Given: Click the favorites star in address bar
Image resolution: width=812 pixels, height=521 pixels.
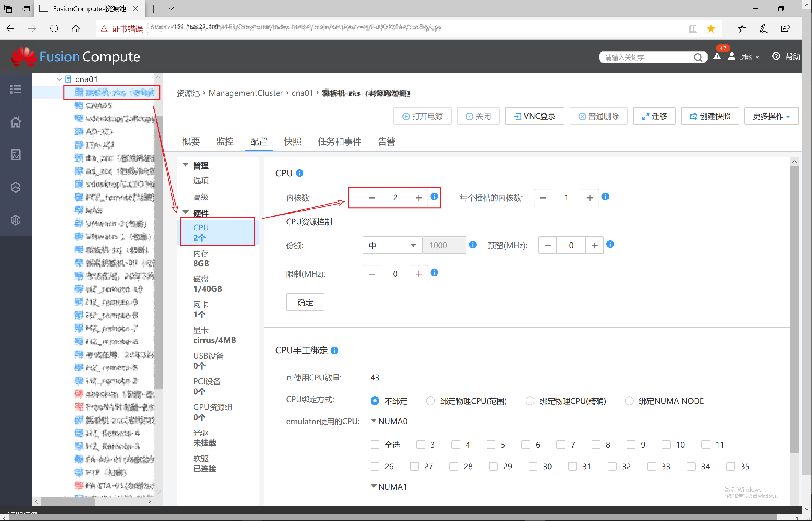Looking at the screenshot, I should (711, 29).
